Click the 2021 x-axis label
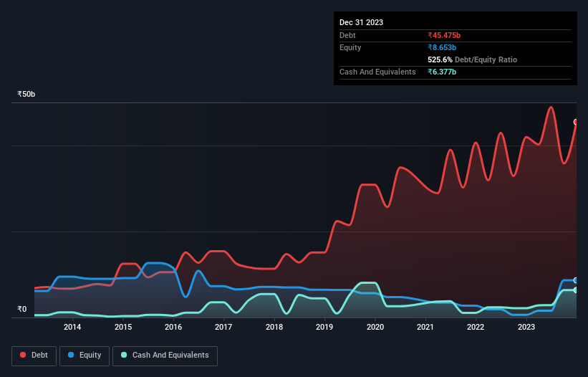The height and width of the screenshot is (377, 588). pyautogui.click(x=425, y=327)
